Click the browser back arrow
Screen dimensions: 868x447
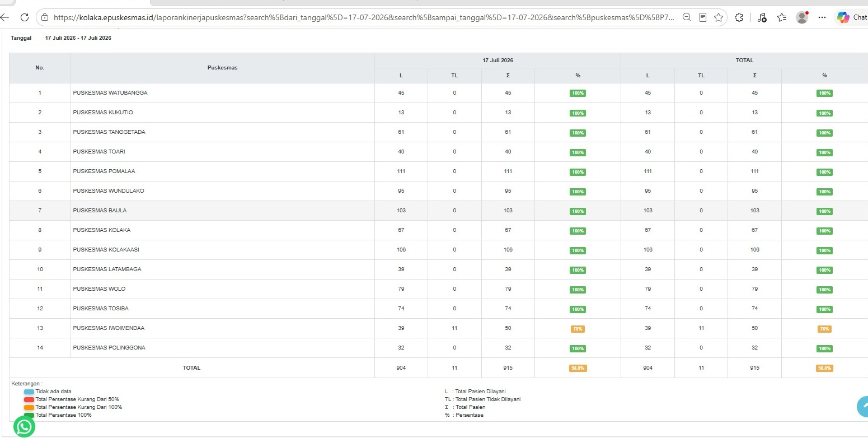click(x=4, y=17)
